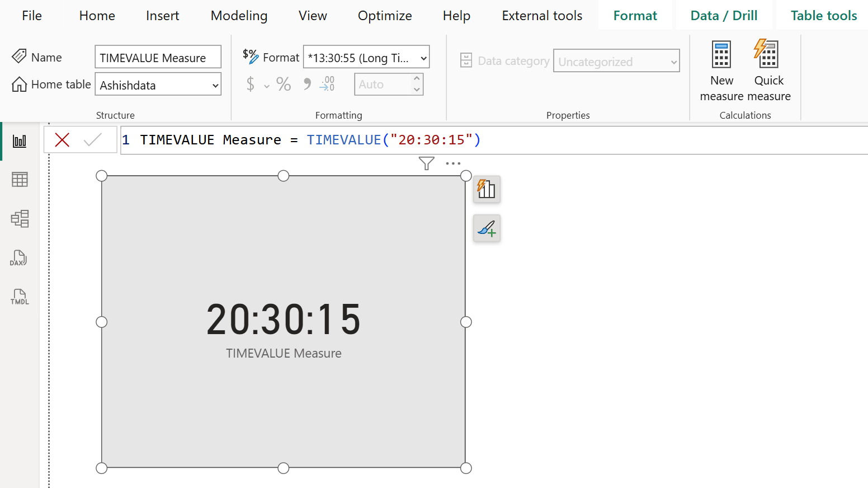The width and height of the screenshot is (868, 488).
Task: Toggle the thousands separator
Action: point(306,84)
